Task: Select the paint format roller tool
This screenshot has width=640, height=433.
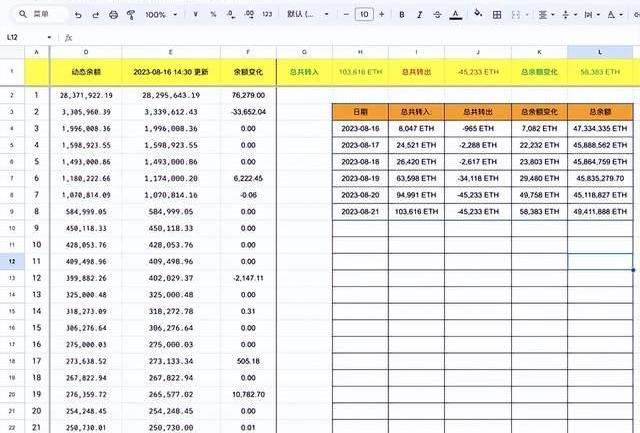Action: pos(130,15)
